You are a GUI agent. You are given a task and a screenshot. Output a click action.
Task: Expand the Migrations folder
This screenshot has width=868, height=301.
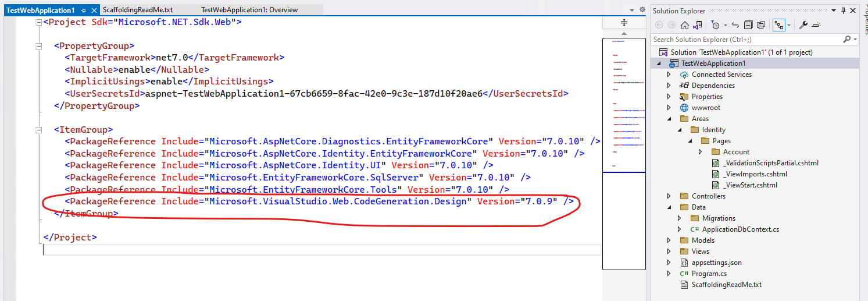point(680,218)
